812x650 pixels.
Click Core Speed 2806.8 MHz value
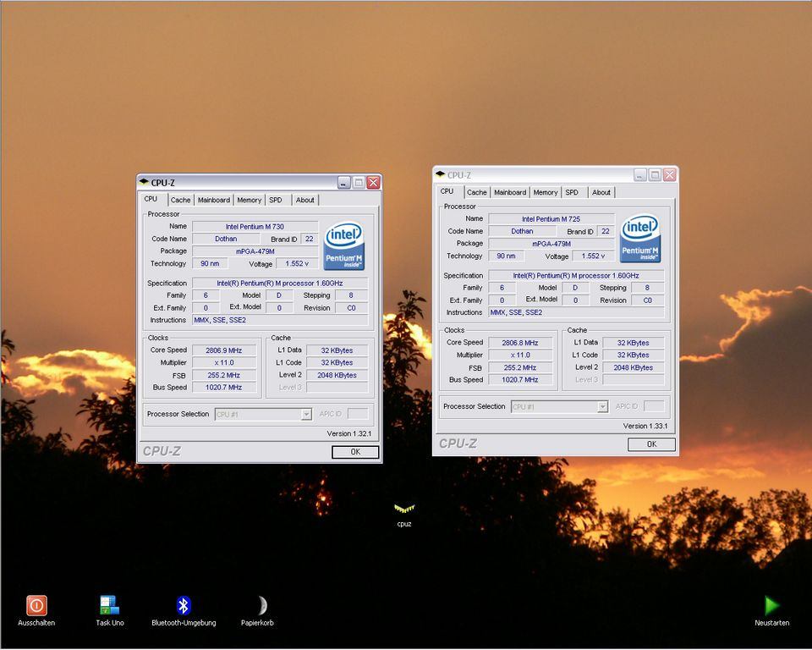pos(520,343)
